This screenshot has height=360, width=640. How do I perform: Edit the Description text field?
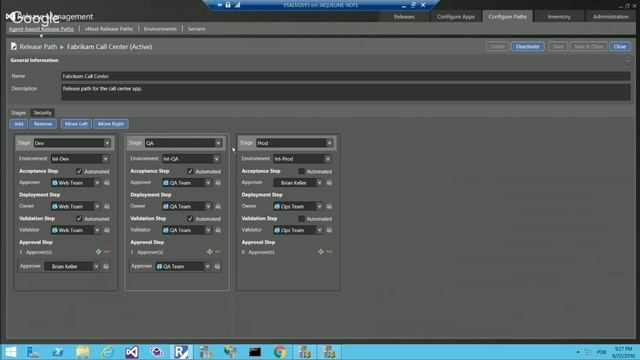pyautogui.click(x=346, y=92)
